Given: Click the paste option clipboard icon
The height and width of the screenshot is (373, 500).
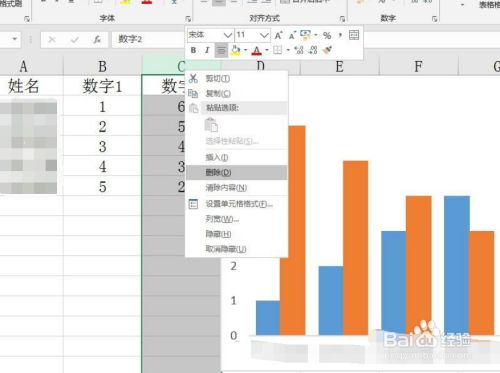Looking at the screenshot, I should (211, 125).
